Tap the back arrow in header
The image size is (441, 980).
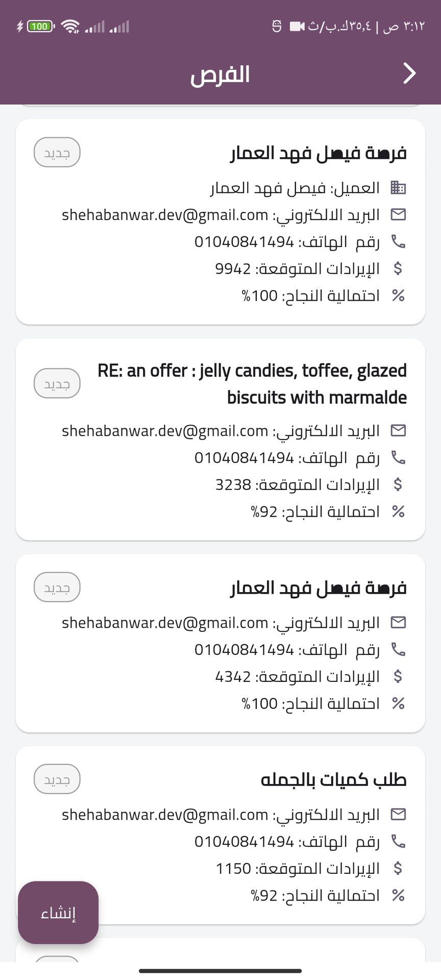[x=409, y=73]
